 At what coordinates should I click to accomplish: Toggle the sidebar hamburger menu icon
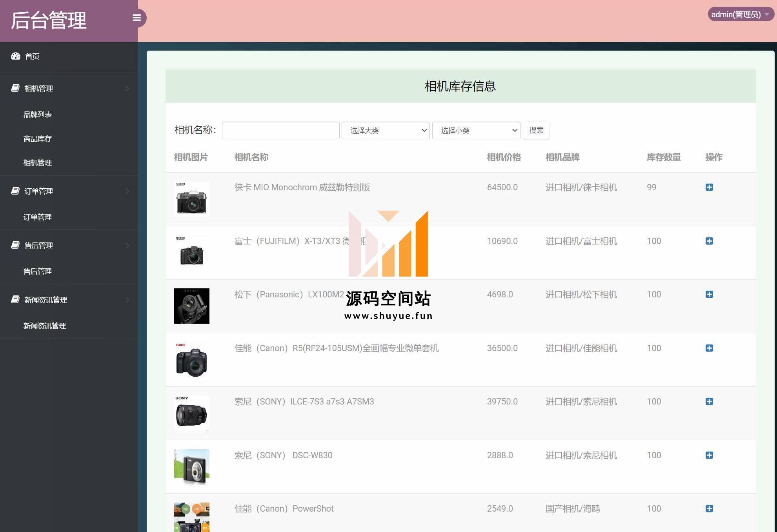coord(136,18)
